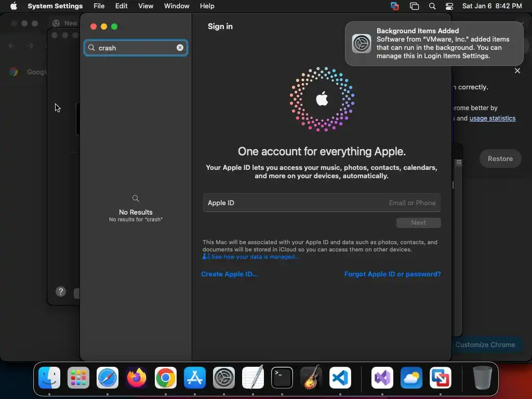Click the VMware Fusion menu bar icon

pyautogui.click(x=395, y=6)
